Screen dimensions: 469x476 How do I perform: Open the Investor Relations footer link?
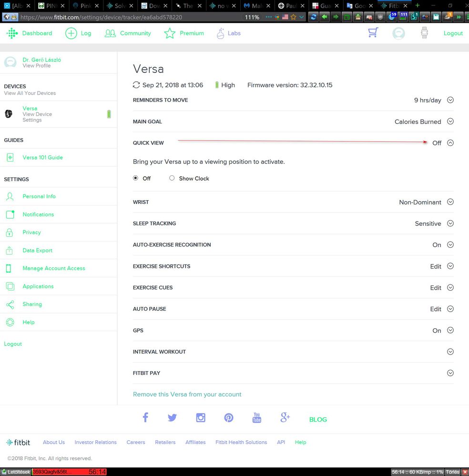click(96, 442)
